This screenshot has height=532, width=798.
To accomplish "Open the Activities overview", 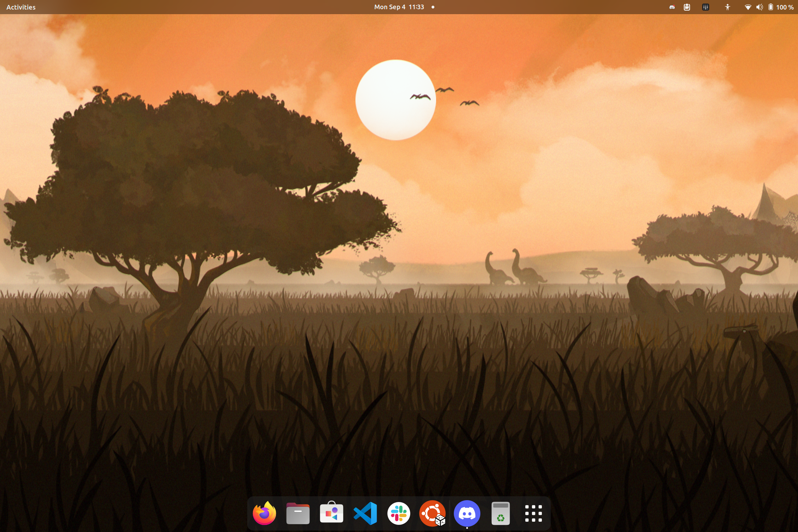I will click(x=21, y=7).
